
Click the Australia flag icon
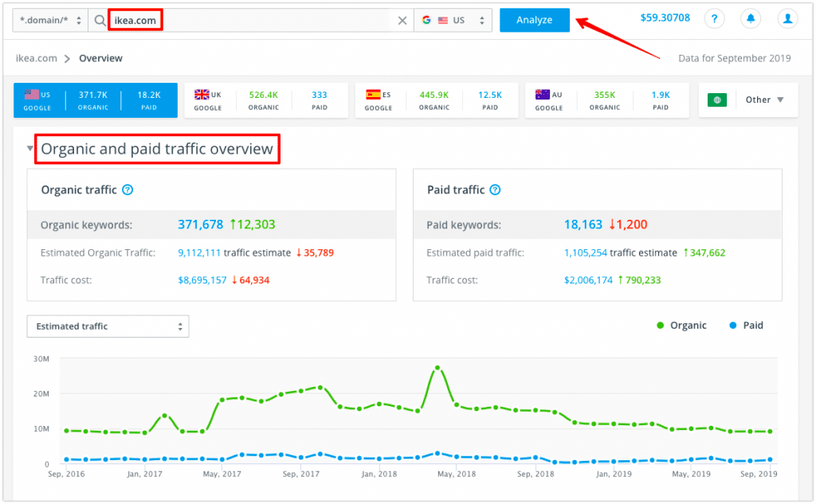tap(542, 95)
